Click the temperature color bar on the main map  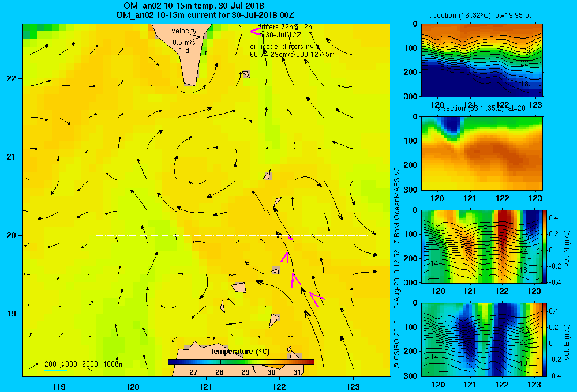click(x=241, y=362)
